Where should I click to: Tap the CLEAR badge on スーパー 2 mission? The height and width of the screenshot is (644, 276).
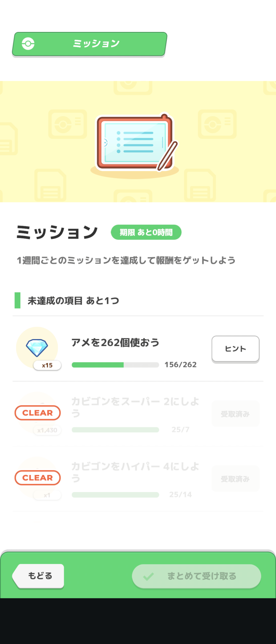click(x=37, y=413)
